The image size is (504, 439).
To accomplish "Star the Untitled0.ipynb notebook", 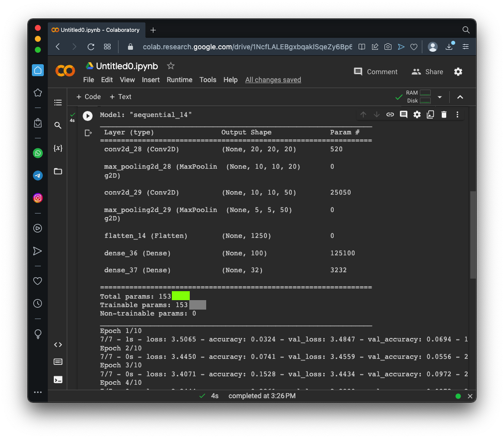I will click(171, 66).
